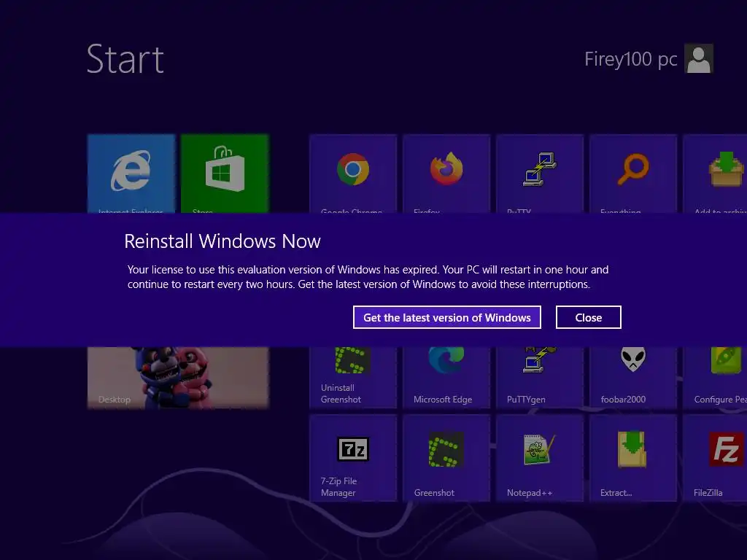Click Get the latest version of Windows
This screenshot has height=560, width=747.
click(447, 317)
